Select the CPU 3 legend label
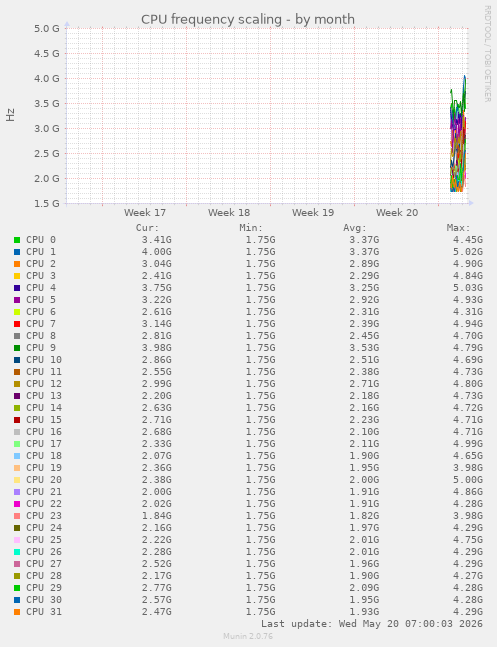This screenshot has width=497, height=647. 41,276
